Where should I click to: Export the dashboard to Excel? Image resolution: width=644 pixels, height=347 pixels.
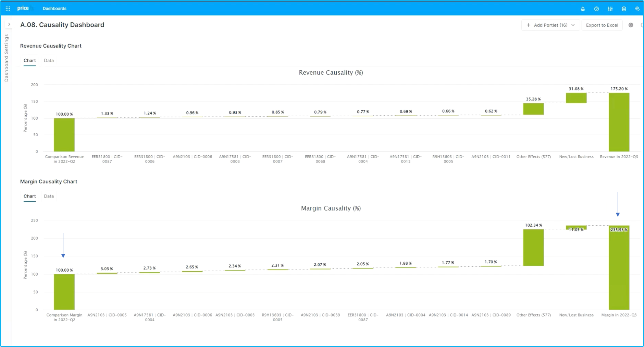(602, 25)
